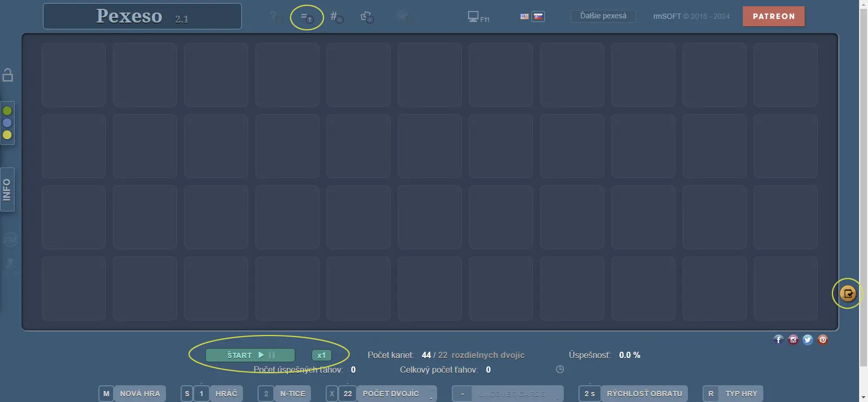Click the card pictures icon in top toolbar
Viewport: 868px width, 402px height.
point(367,17)
